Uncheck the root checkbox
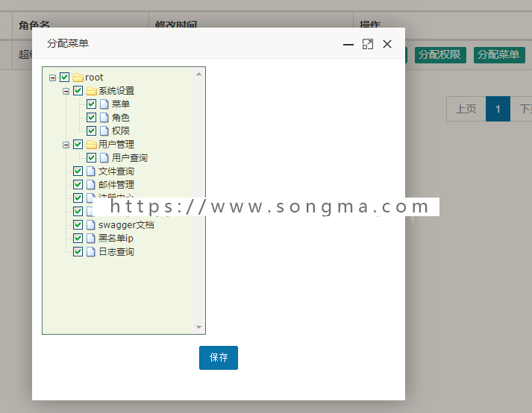This screenshot has height=413, width=532. [x=64, y=78]
